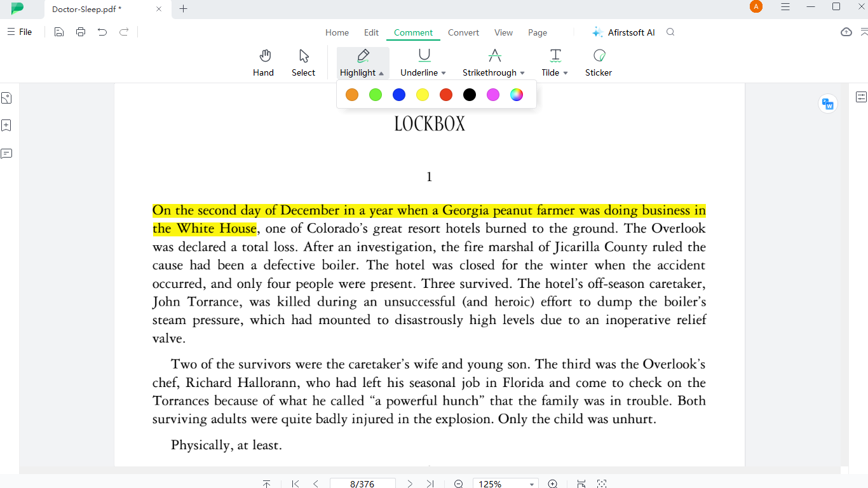Pick the magenta highlight color

[493, 95]
